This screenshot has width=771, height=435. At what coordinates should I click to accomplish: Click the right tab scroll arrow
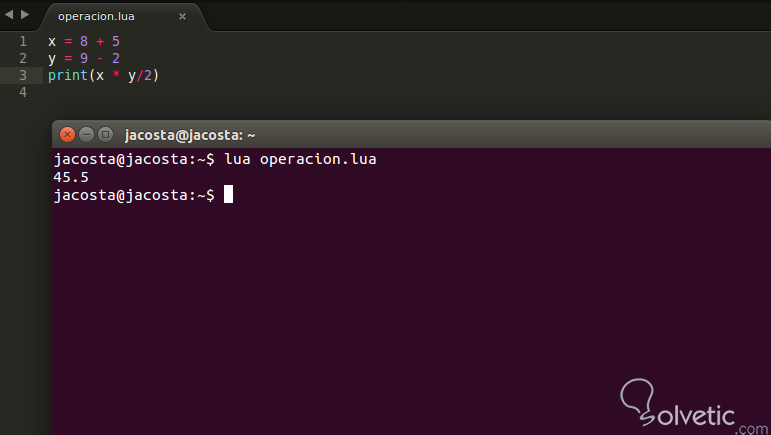click(25, 15)
